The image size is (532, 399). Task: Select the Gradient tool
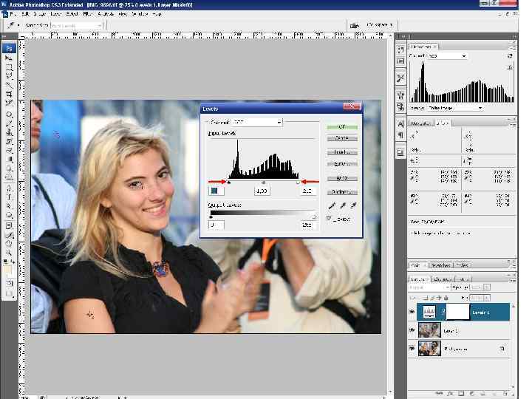pyautogui.click(x=9, y=159)
